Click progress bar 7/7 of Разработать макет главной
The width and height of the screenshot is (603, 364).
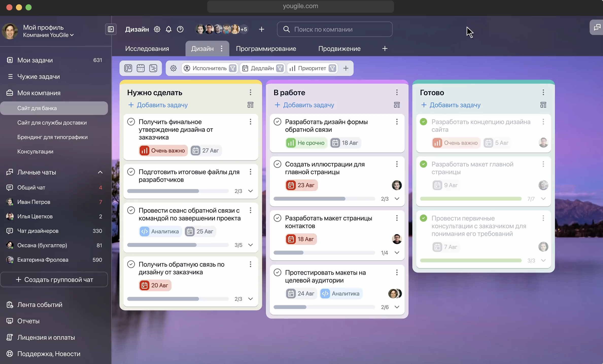coord(471,199)
